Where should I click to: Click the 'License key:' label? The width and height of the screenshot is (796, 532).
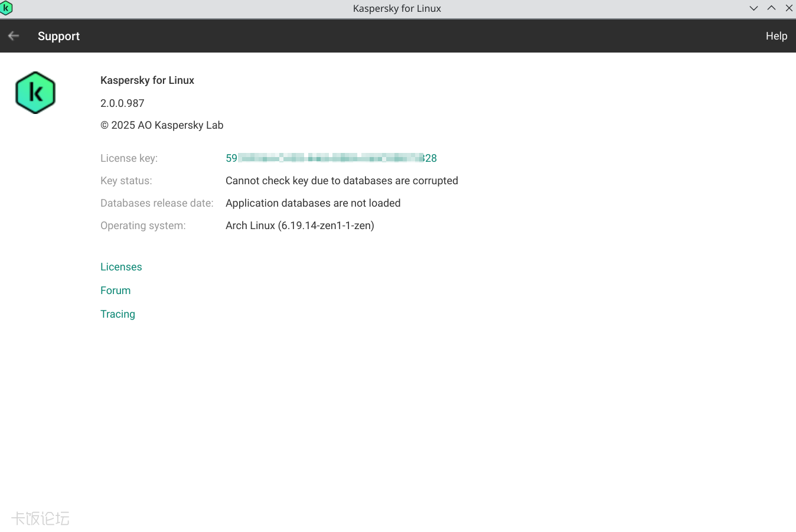[x=129, y=158]
